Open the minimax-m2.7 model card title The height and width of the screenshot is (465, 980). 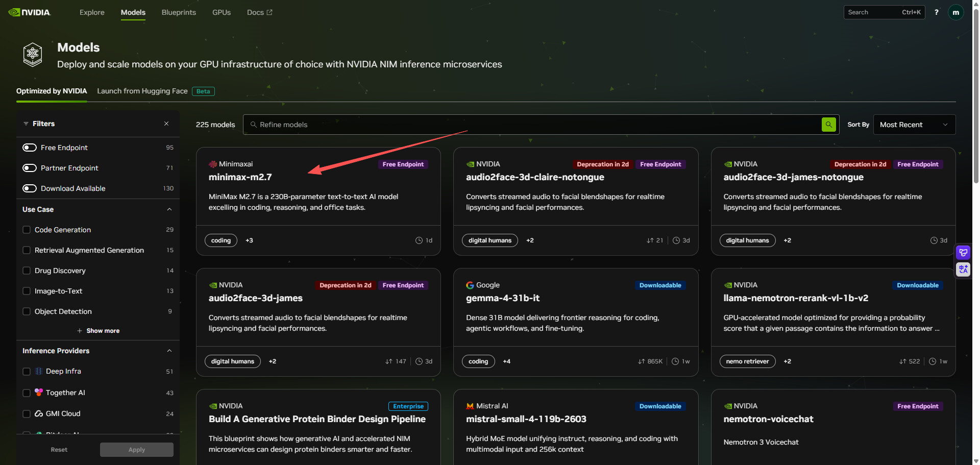pyautogui.click(x=240, y=177)
